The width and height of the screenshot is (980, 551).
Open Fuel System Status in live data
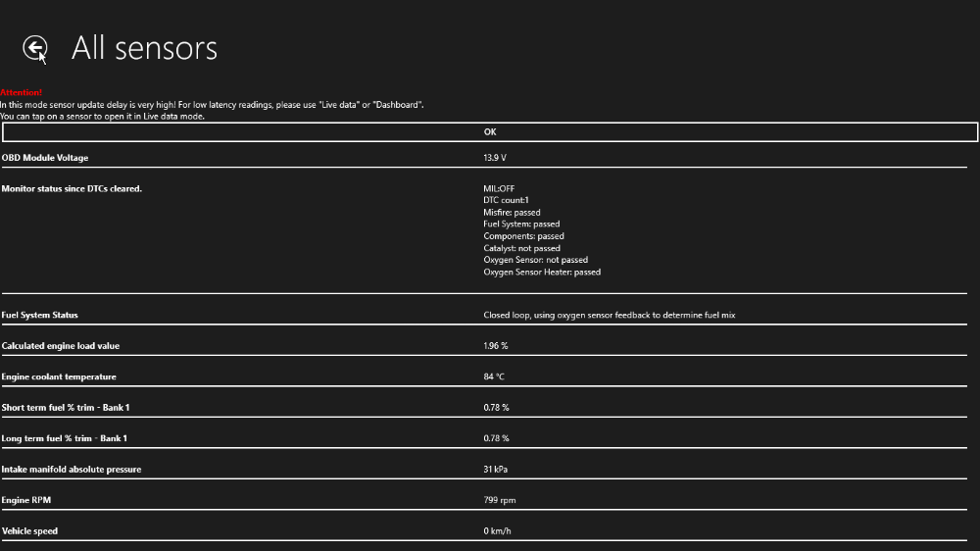[40, 316]
